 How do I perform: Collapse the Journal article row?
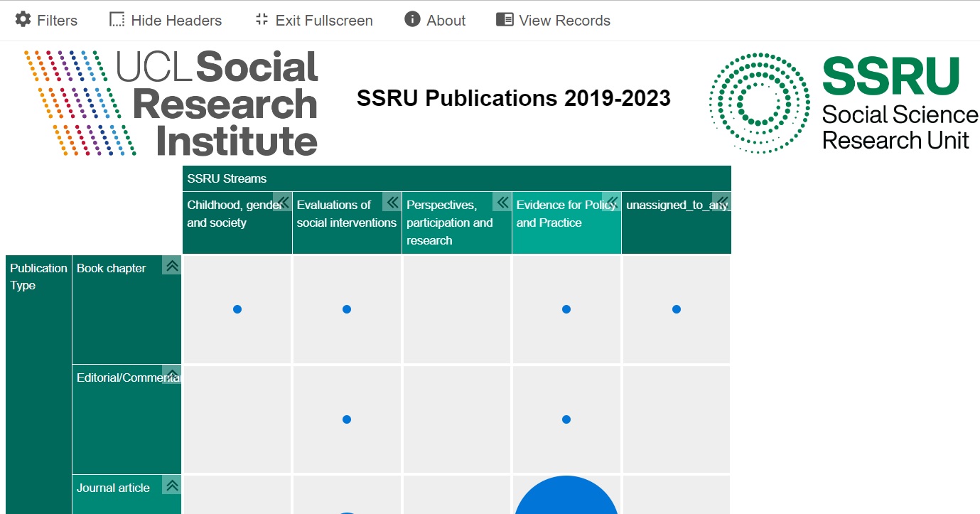(x=171, y=486)
